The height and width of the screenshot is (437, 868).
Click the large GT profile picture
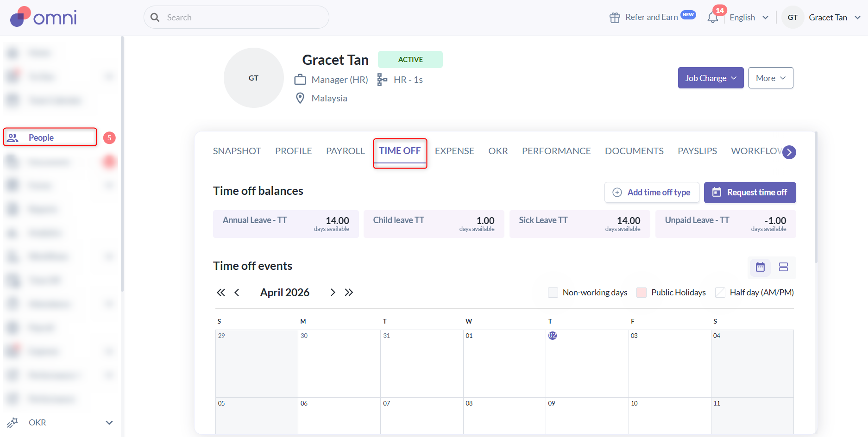pyautogui.click(x=253, y=78)
